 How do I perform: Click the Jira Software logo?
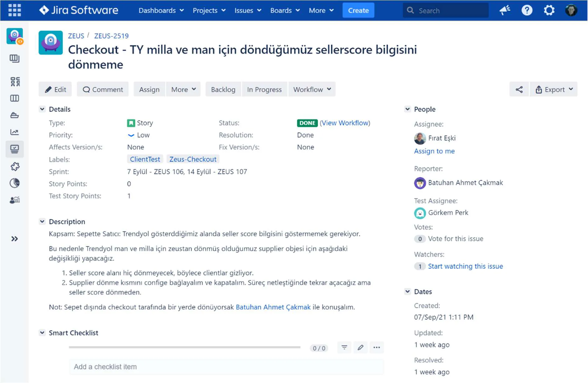coord(79,10)
